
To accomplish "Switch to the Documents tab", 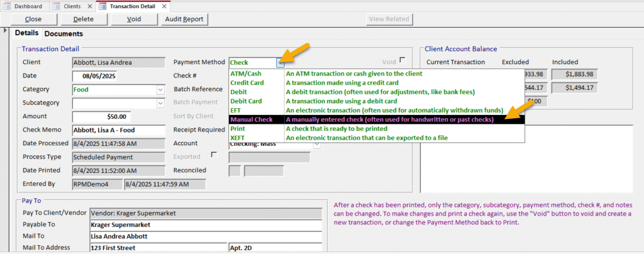I will [64, 33].
